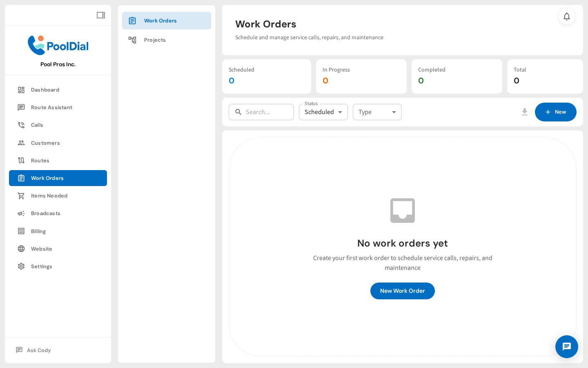Open the Customers section
The image size is (588, 368).
point(45,143)
